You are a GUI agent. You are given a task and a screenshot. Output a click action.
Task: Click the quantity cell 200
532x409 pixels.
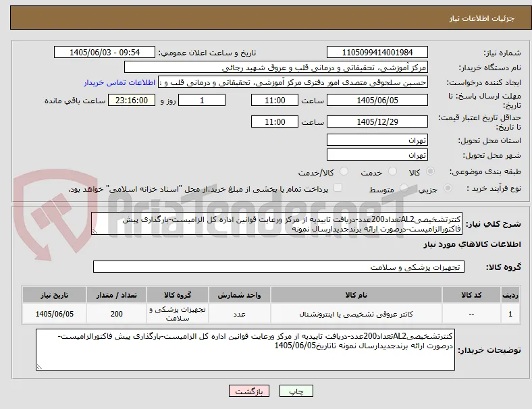click(x=116, y=314)
